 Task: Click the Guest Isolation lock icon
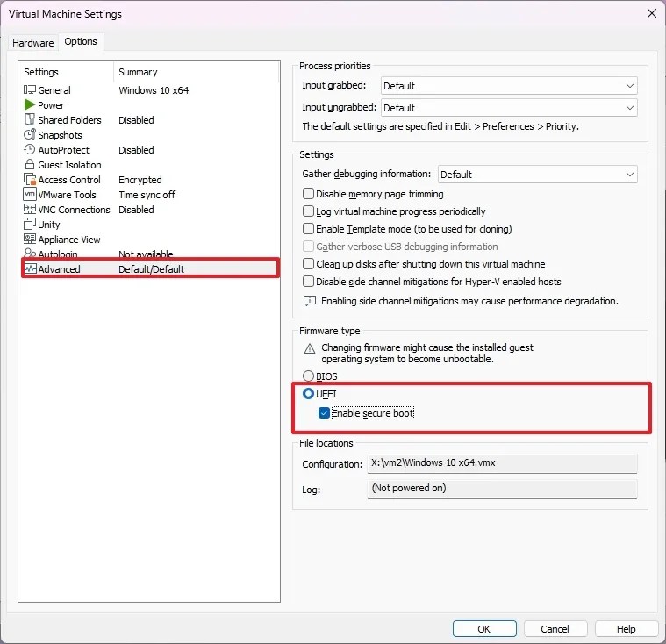coord(30,164)
